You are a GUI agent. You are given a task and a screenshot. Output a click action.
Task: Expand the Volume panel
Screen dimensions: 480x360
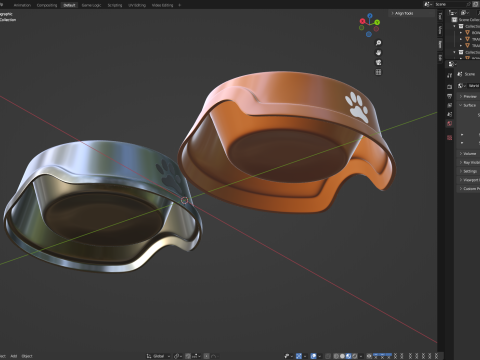click(468, 154)
